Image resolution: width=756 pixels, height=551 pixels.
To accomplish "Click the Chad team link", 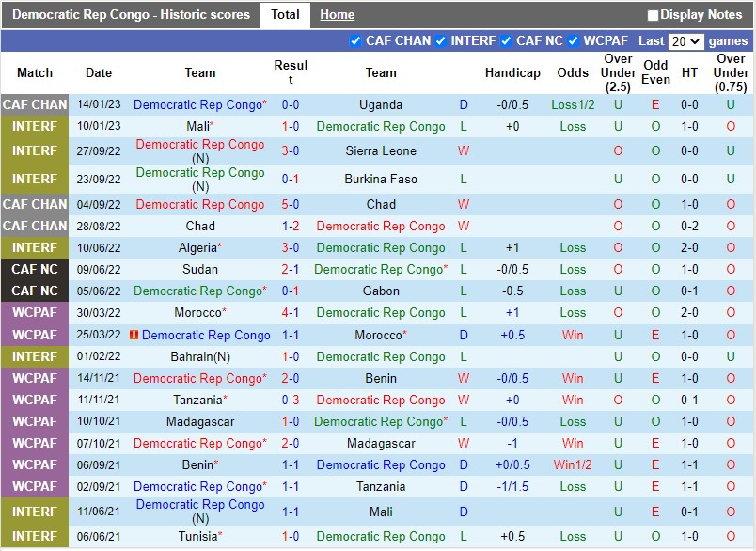I will pyautogui.click(x=381, y=204).
